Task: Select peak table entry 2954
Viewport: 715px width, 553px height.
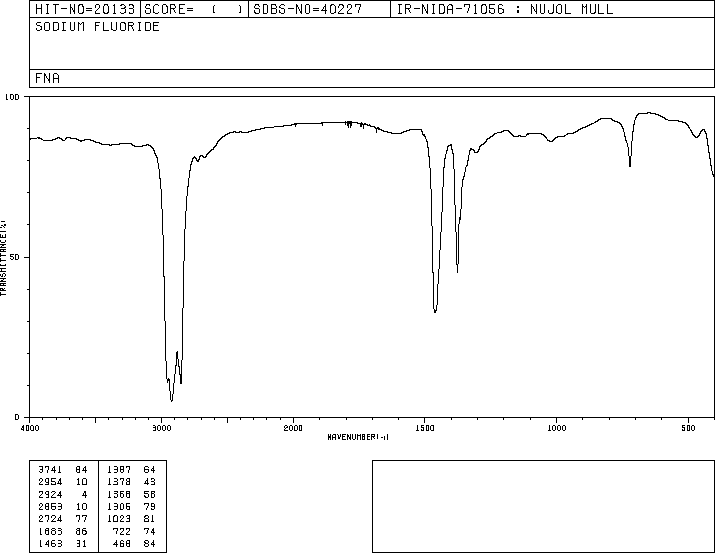Action: pyautogui.click(x=50, y=482)
